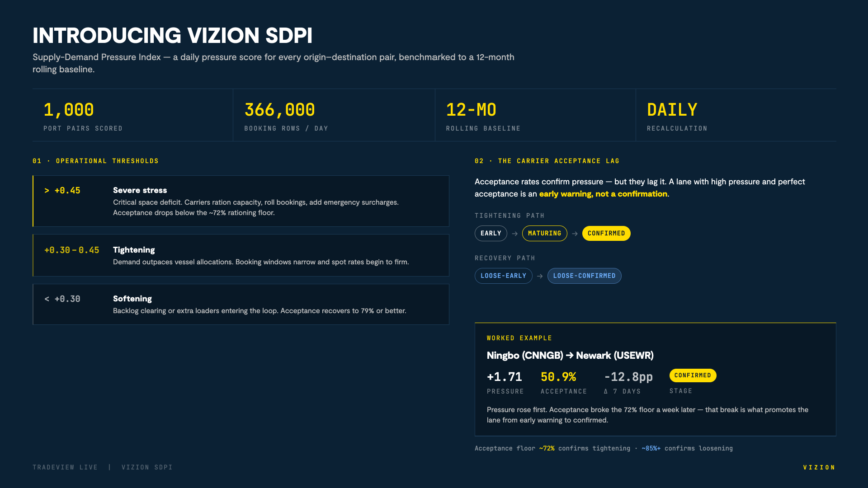This screenshot has width=868, height=488.
Task: Click the -12.8pp seven-day delta value
Action: [628, 377]
